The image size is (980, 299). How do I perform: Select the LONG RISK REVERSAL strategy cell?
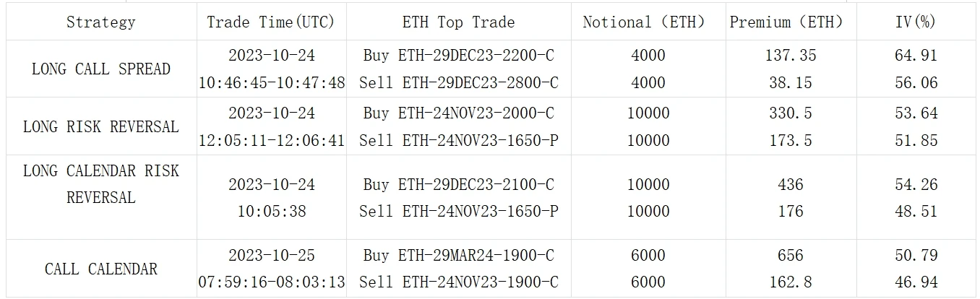[101, 127]
